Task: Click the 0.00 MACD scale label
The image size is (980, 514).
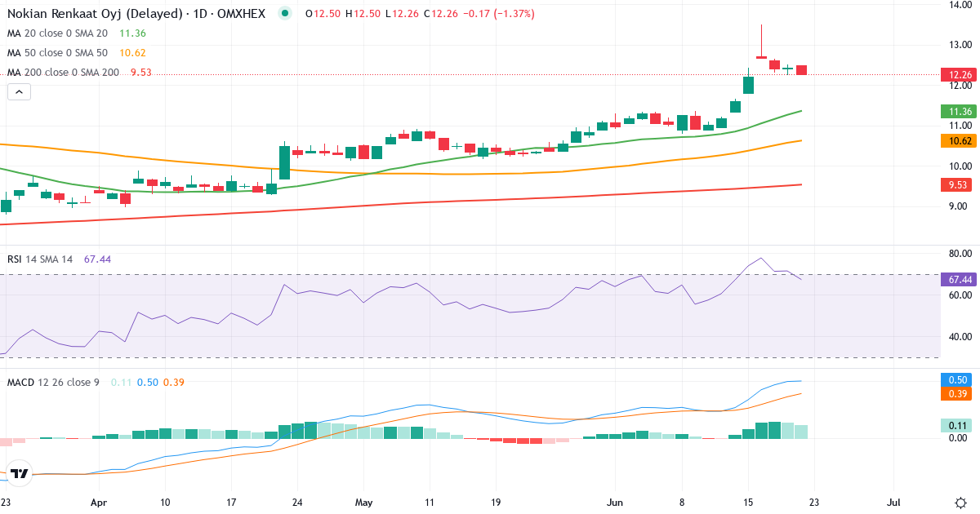Action: pyautogui.click(x=959, y=438)
